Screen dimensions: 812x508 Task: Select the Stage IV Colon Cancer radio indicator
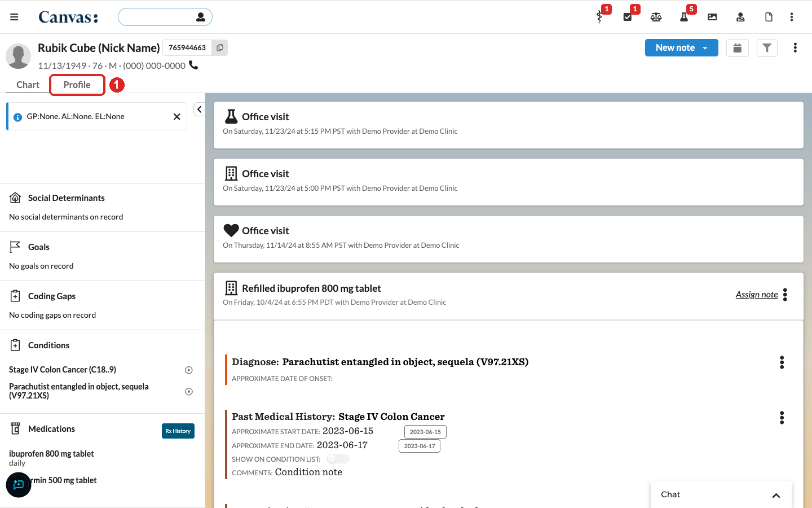click(x=189, y=370)
